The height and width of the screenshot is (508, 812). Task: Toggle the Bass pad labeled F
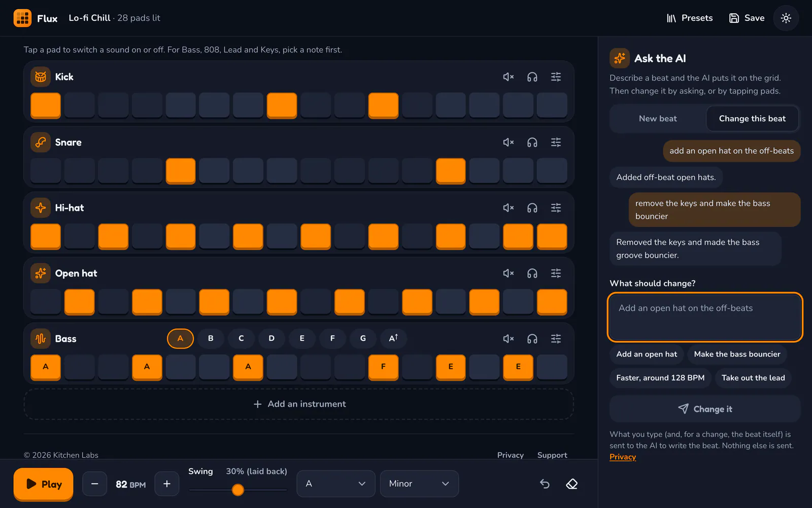point(383,367)
